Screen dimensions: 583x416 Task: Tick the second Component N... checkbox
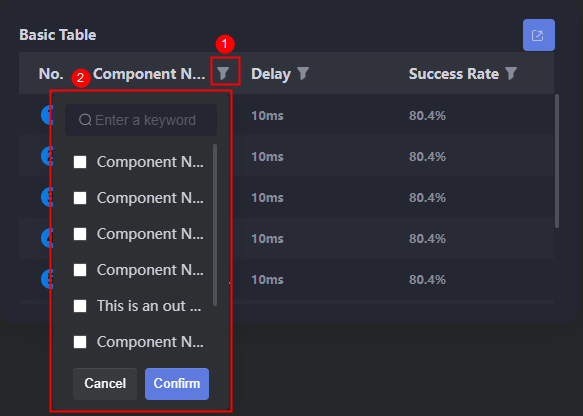coord(80,198)
